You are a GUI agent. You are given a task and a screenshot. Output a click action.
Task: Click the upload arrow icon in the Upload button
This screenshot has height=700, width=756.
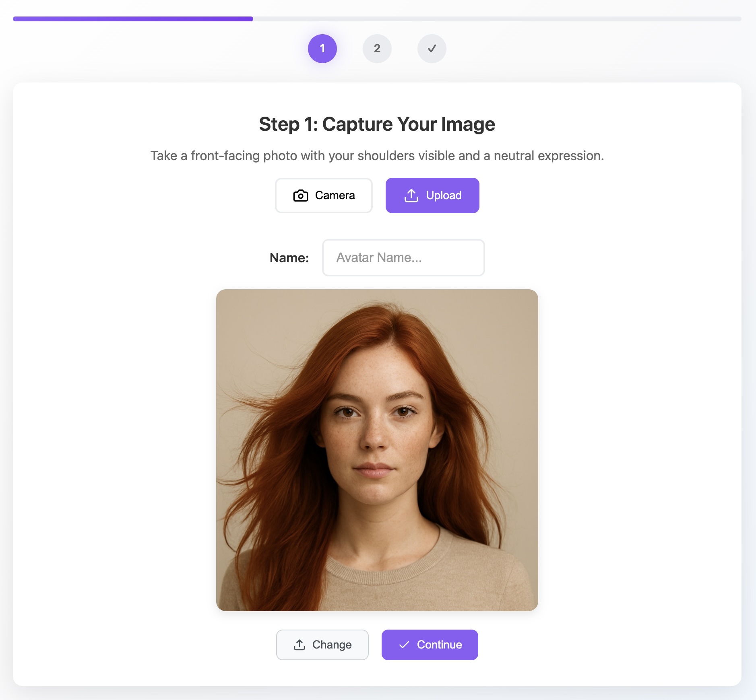click(x=411, y=195)
